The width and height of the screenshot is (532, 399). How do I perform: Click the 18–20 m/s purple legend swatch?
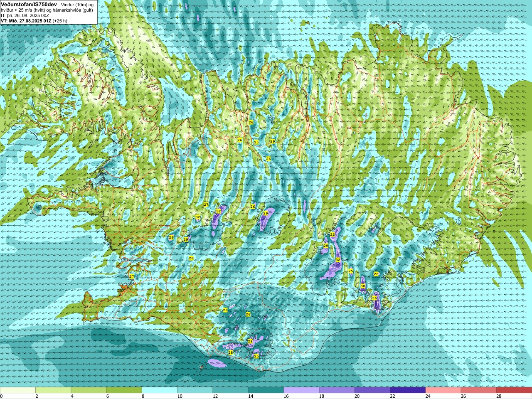[x=337, y=390]
